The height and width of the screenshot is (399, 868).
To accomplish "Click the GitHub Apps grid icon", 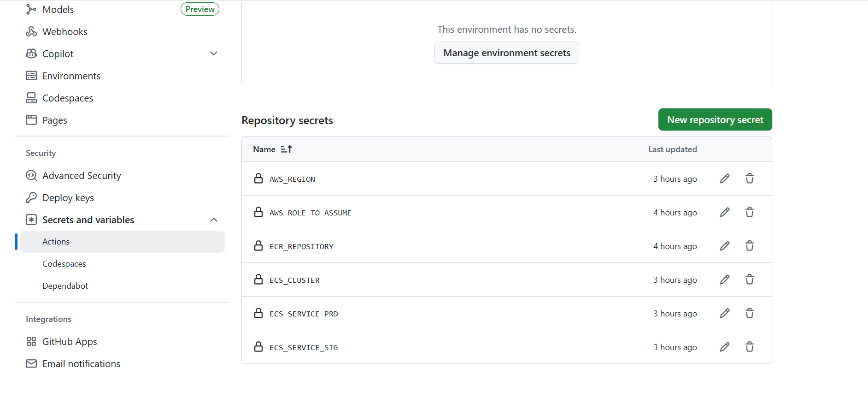I will click(x=31, y=341).
